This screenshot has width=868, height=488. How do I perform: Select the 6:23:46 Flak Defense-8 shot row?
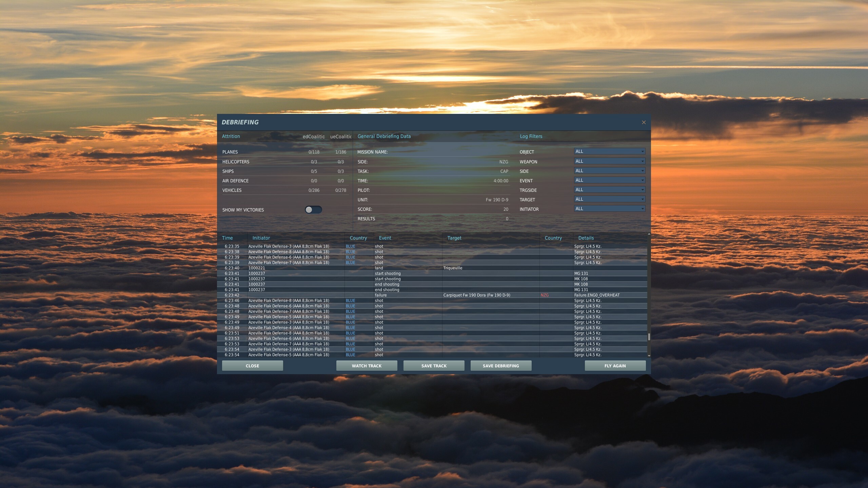(432, 301)
